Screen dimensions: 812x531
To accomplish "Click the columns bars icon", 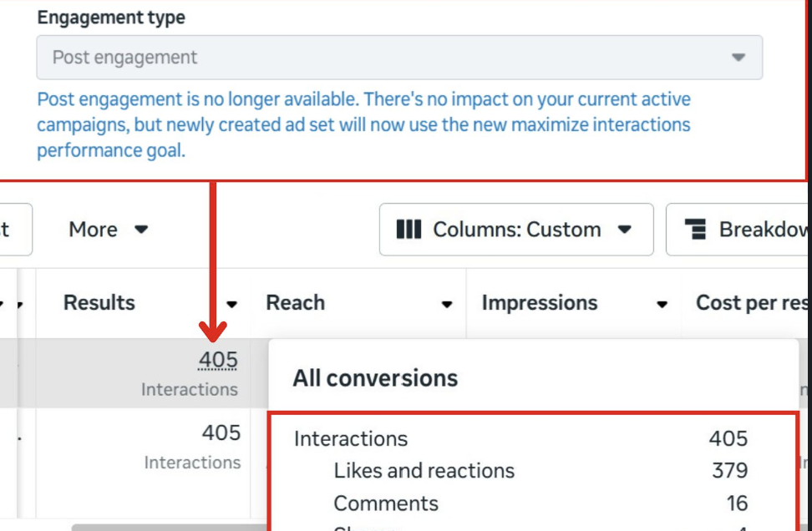I will point(409,230).
